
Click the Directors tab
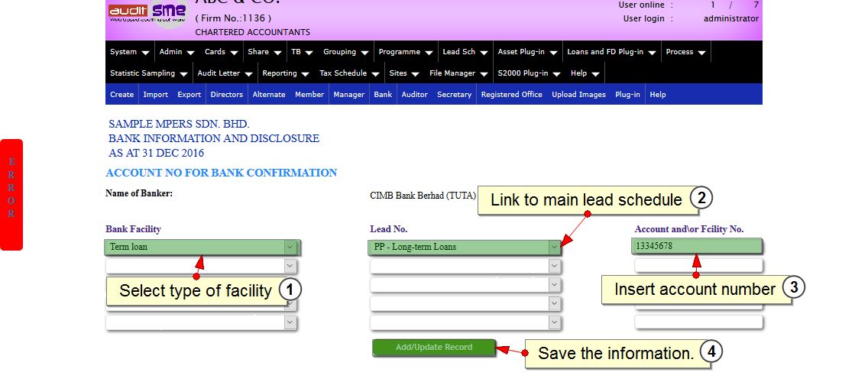[226, 95]
